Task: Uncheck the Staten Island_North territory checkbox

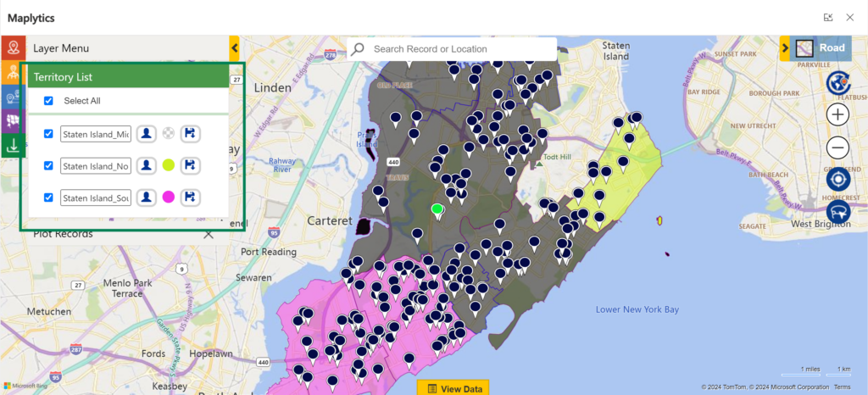Action: click(x=48, y=165)
